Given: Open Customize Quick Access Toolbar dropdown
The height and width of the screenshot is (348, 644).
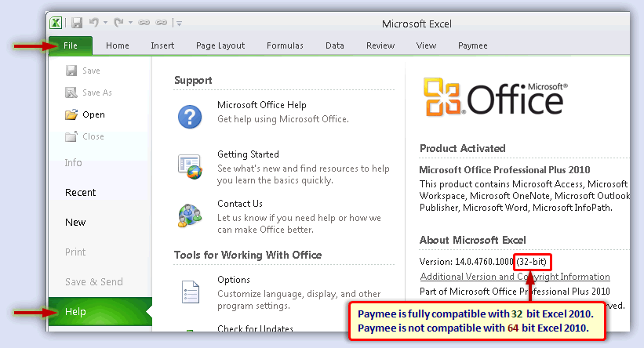Looking at the screenshot, I should coord(180,24).
